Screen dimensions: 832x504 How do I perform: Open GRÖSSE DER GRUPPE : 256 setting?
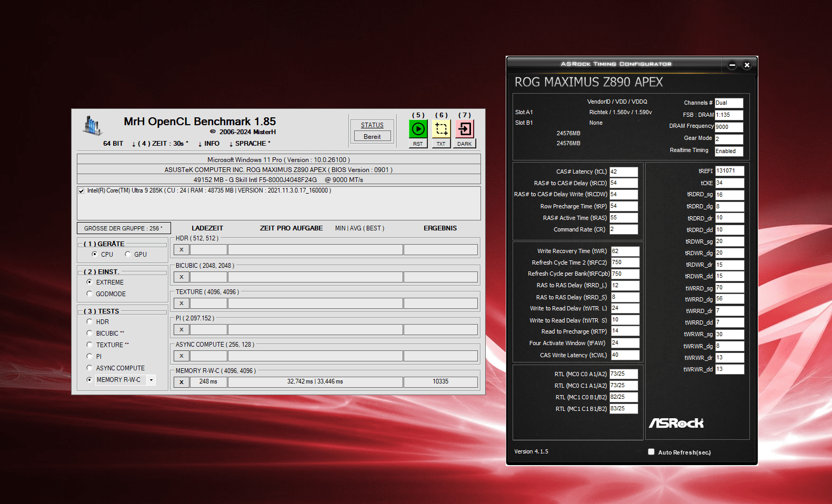click(124, 228)
